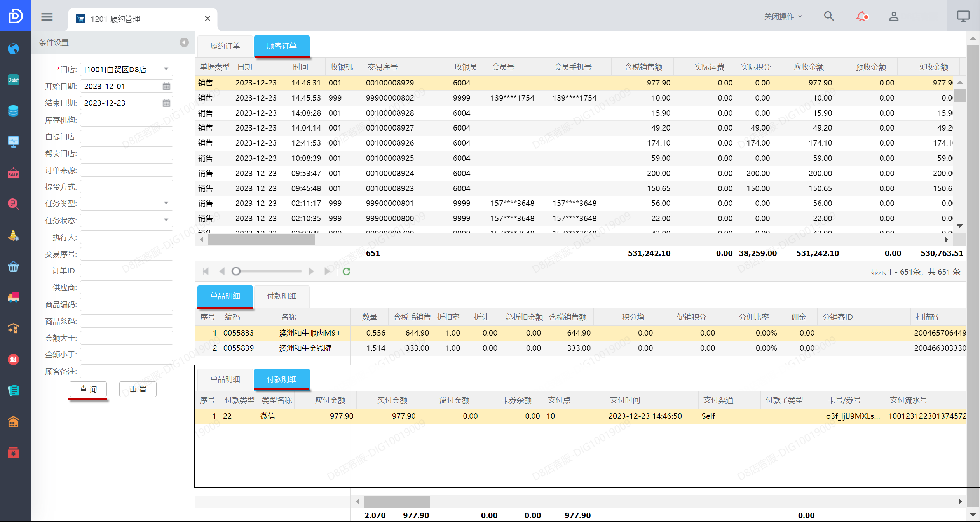
Task: Click the 查询 button
Action: (x=88, y=389)
